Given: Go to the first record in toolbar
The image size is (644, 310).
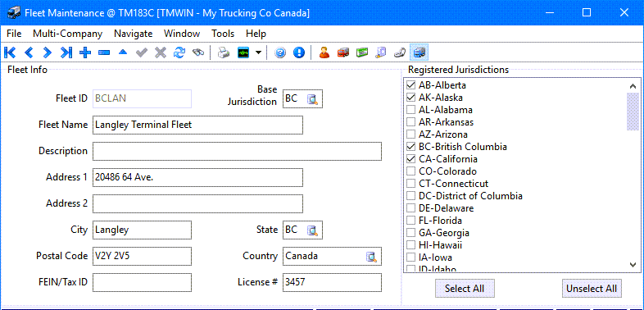Looking at the screenshot, I should [10, 52].
